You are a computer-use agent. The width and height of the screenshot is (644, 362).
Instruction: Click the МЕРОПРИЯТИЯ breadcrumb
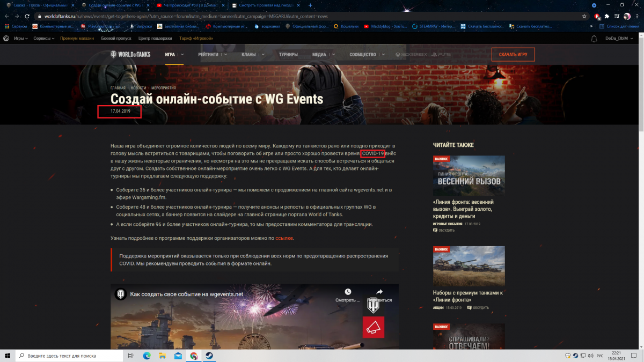click(163, 88)
